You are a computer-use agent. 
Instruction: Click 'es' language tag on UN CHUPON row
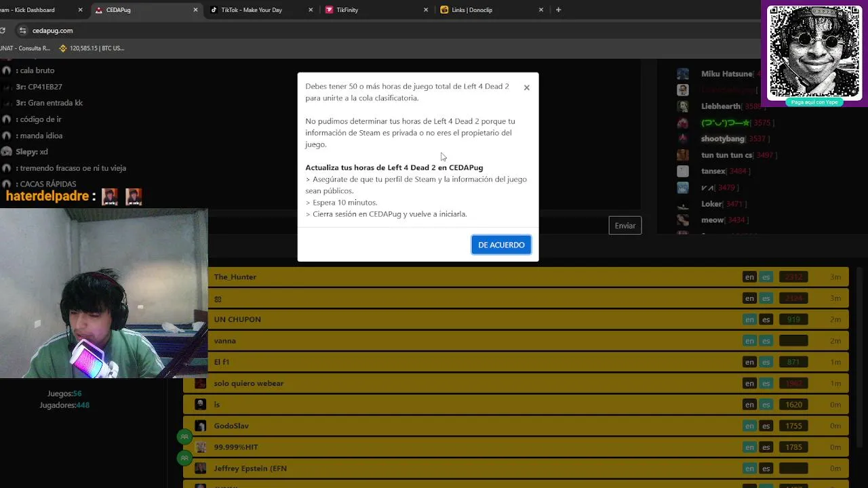tap(766, 319)
